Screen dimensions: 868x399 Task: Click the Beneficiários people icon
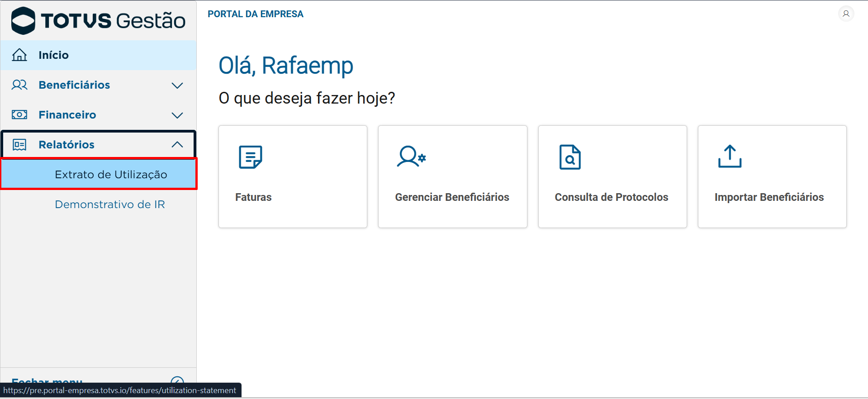(x=19, y=85)
